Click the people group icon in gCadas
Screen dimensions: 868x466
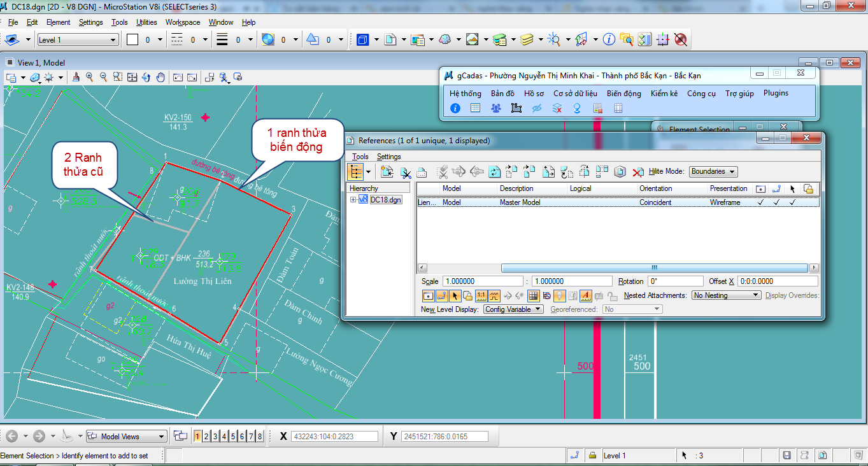point(496,108)
